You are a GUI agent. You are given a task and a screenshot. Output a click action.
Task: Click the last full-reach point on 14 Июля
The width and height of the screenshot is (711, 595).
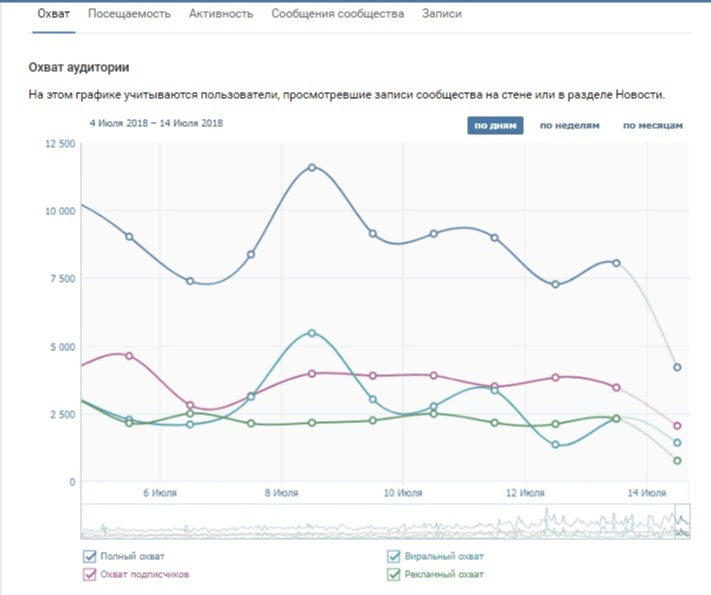point(677,367)
